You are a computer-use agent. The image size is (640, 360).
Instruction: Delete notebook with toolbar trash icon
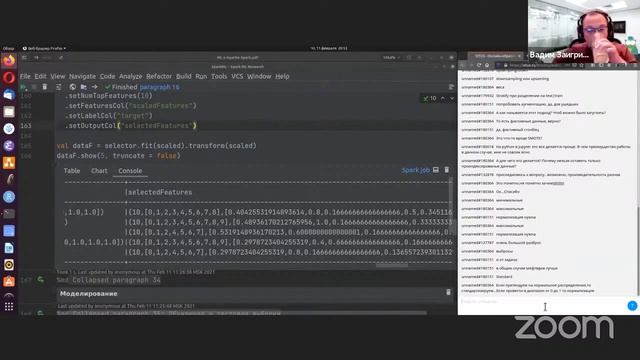(45, 87)
